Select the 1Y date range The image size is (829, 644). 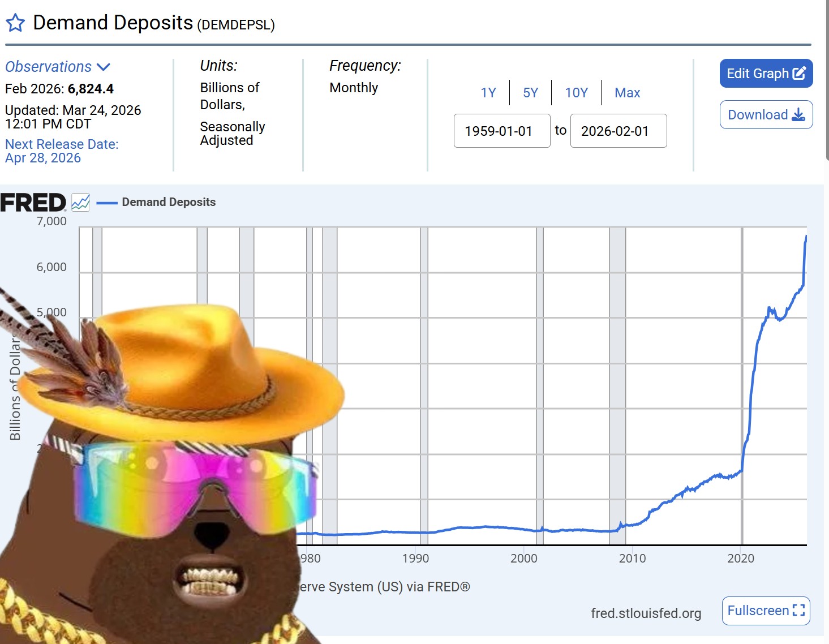click(x=488, y=92)
